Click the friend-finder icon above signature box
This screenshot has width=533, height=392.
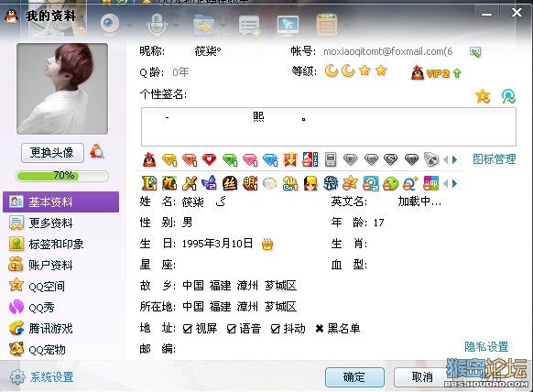click(x=508, y=96)
